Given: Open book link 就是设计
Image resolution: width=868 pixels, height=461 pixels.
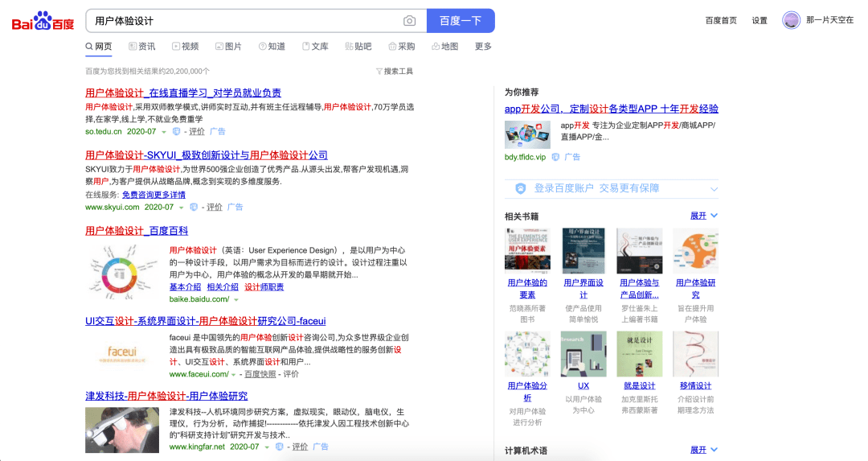Looking at the screenshot, I should pos(640,385).
